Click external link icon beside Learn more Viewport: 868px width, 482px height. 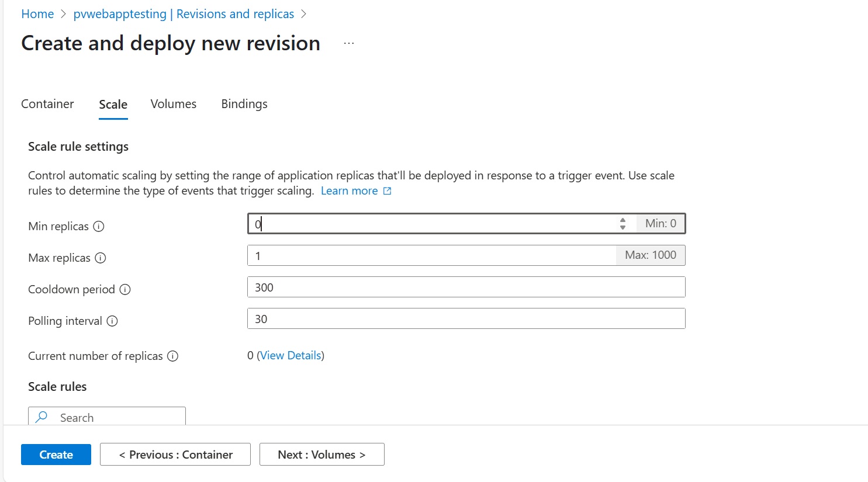[387, 192]
